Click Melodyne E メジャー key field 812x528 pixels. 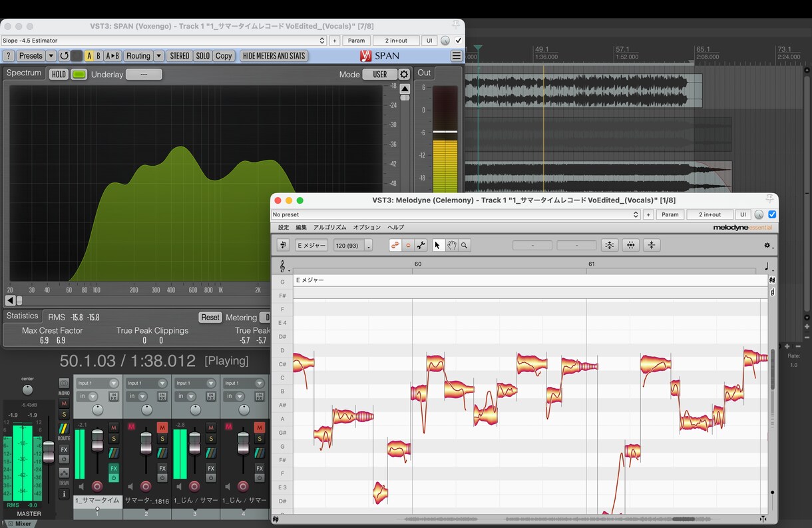pos(311,246)
